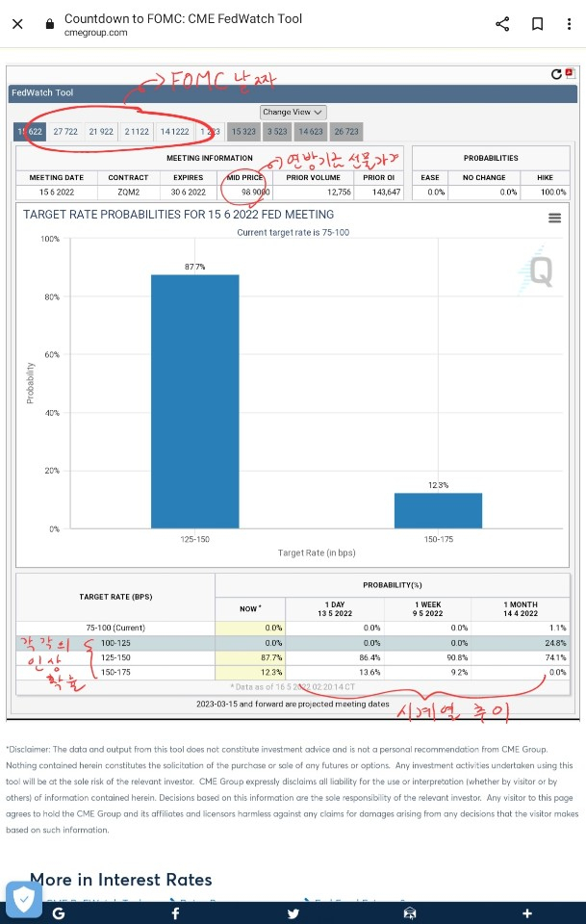This screenshot has height=924, width=586.
Task: Open the Change View dropdown
Action: [x=293, y=112]
